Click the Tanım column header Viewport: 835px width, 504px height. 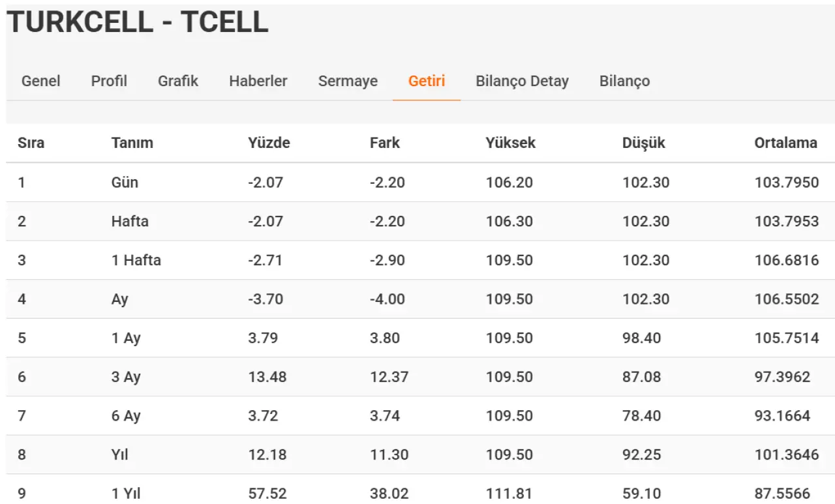pos(132,143)
